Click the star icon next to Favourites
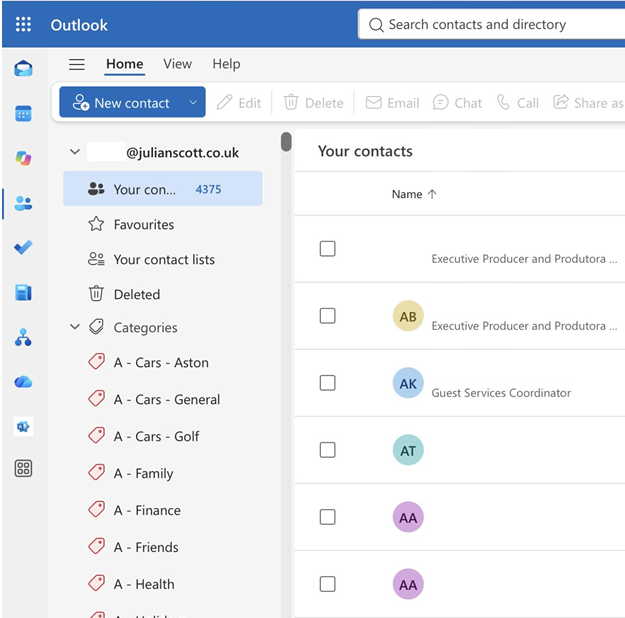625x618 pixels. coord(96,224)
